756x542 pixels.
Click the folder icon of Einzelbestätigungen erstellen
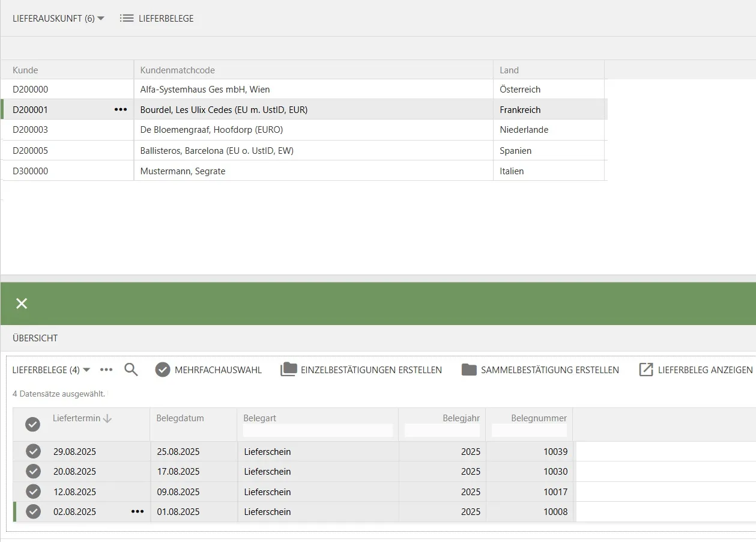(x=289, y=370)
